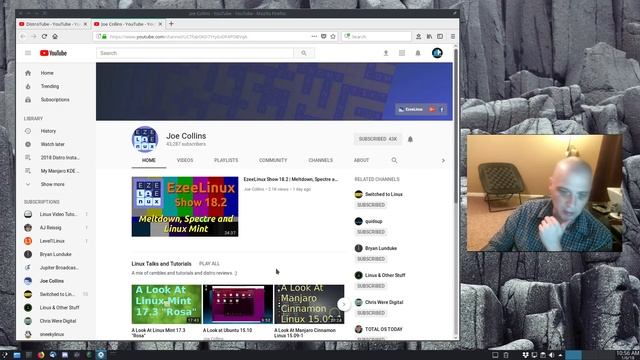Click the taskbar volume speaker icon
The height and width of the screenshot is (360, 640).
551,355
